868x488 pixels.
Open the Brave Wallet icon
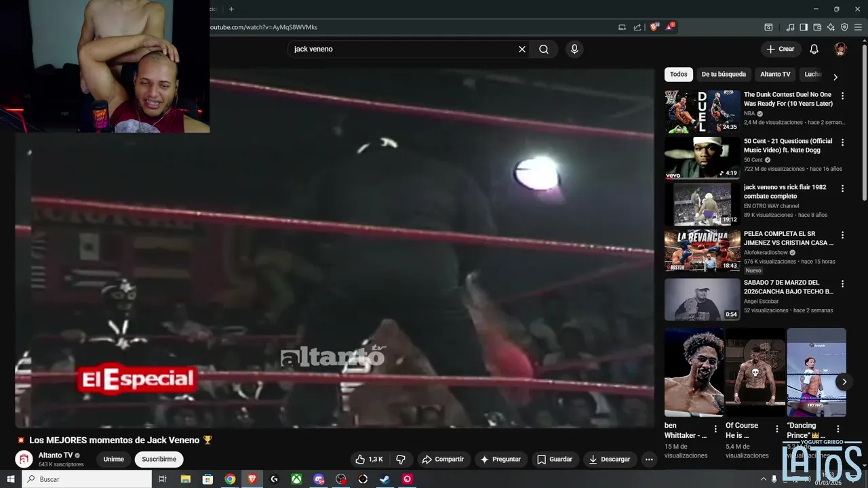(817, 27)
